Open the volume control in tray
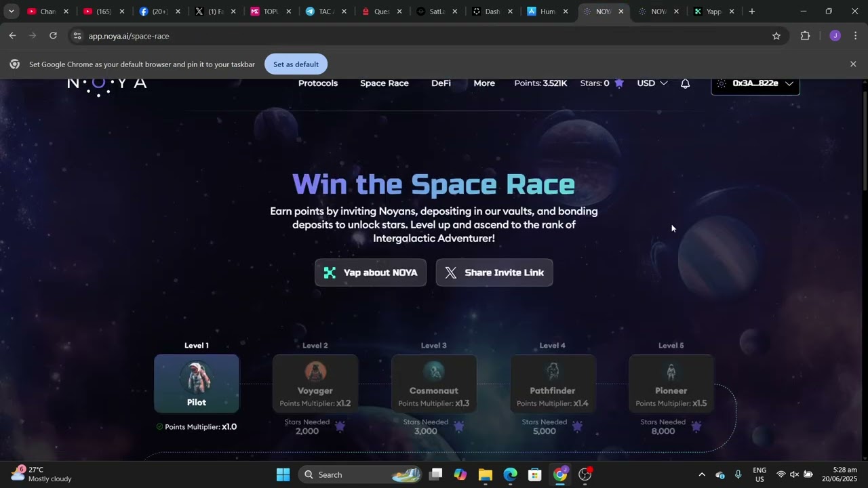Image resolution: width=868 pixels, height=488 pixels. click(794, 474)
